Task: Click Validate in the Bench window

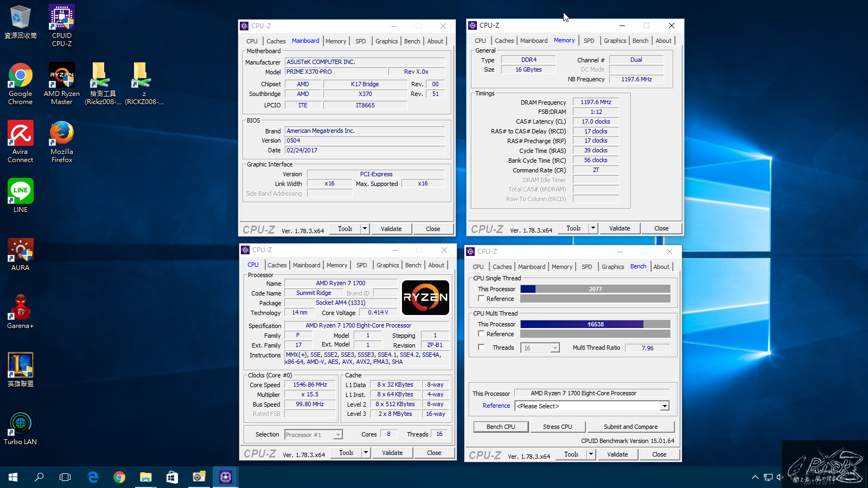Action: click(617, 454)
